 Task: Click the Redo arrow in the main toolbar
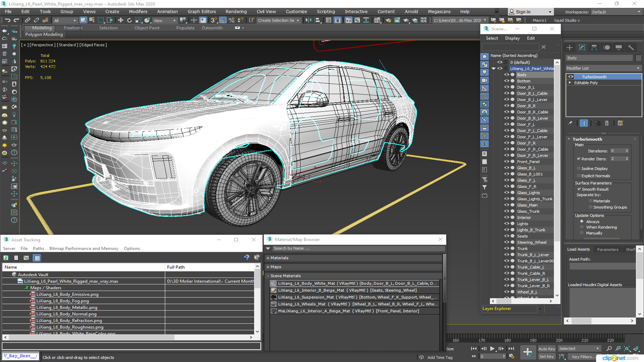(x=16, y=20)
